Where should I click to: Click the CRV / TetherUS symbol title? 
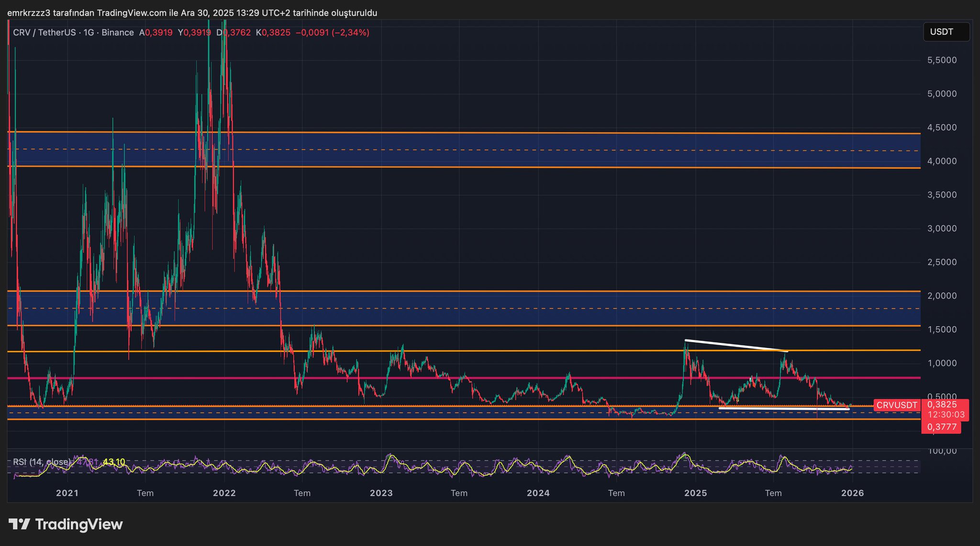[44, 33]
